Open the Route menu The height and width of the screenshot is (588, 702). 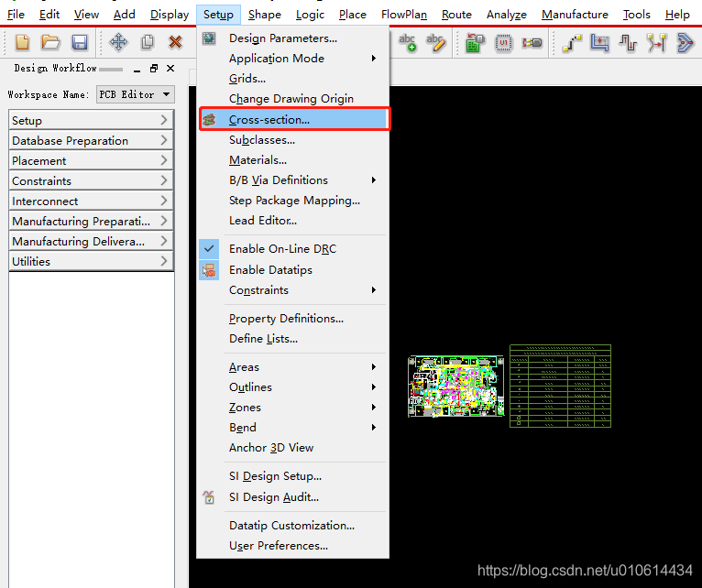click(456, 14)
